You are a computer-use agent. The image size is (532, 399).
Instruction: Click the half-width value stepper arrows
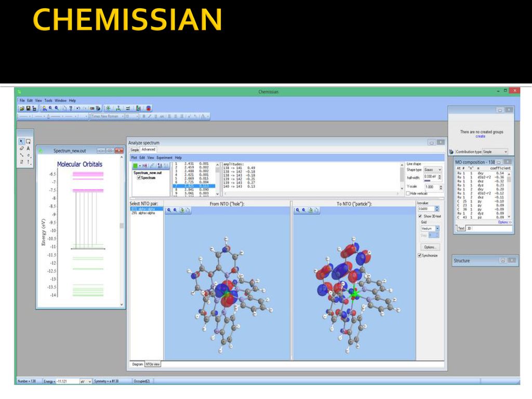point(440,177)
